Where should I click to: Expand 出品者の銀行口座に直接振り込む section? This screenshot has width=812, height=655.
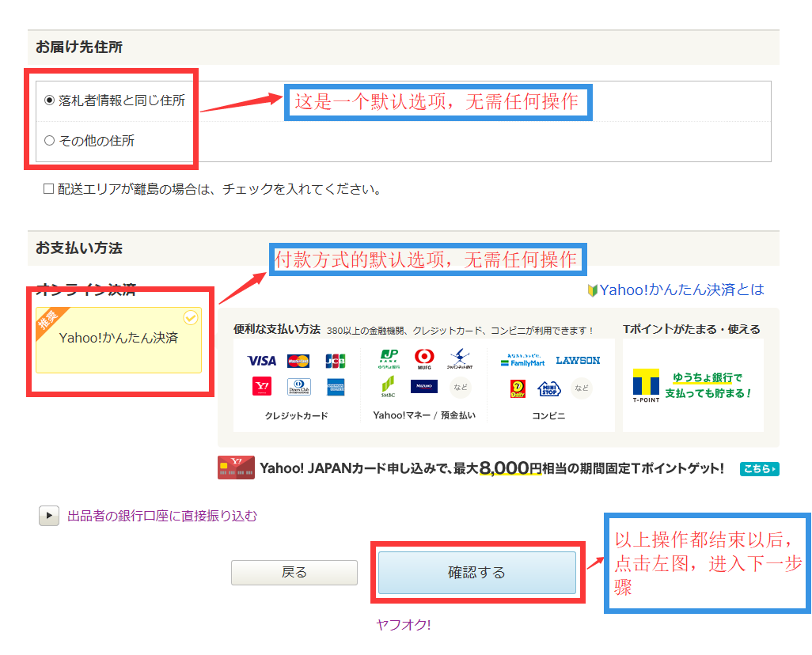pyautogui.click(x=49, y=516)
